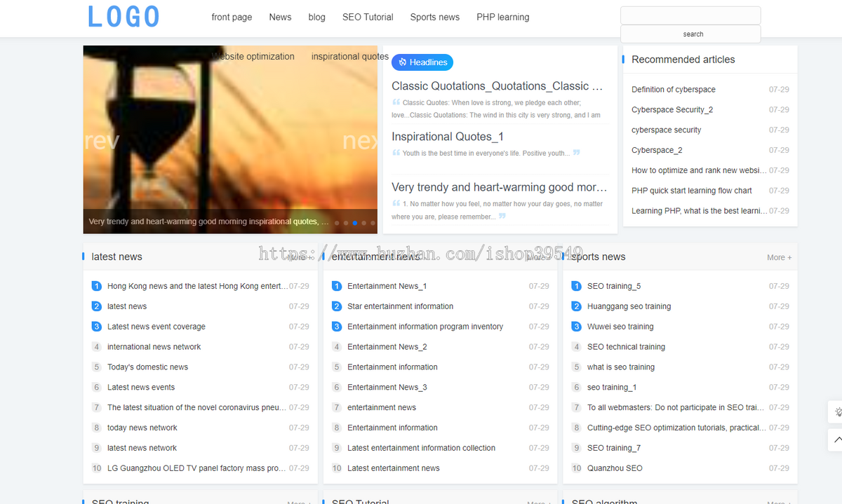The height and width of the screenshot is (504, 842).
Task: Open Entertainment News_3 article
Action: (387, 388)
